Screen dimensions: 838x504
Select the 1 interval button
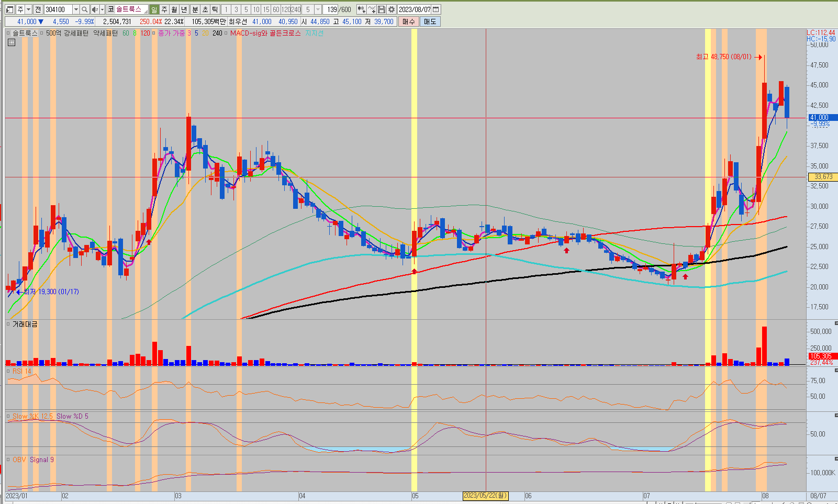tap(226, 9)
